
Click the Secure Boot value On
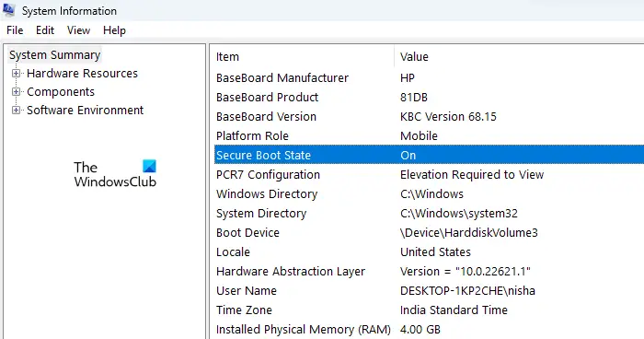(408, 155)
